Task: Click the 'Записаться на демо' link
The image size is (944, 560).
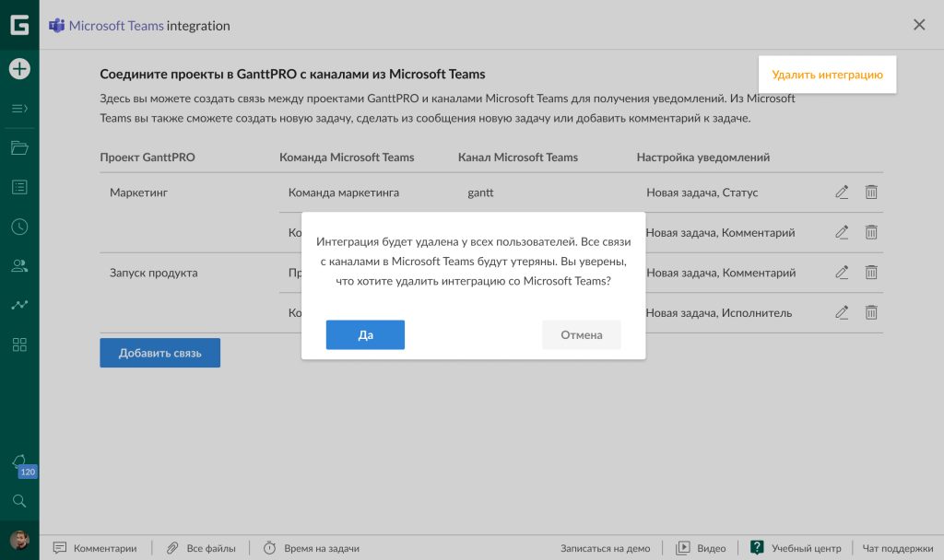Action: pyautogui.click(x=606, y=548)
